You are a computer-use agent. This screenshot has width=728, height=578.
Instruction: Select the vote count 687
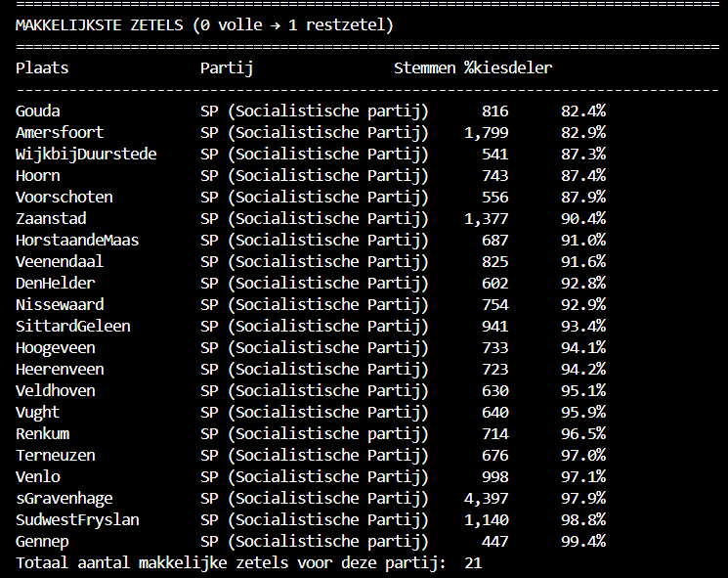[494, 241]
